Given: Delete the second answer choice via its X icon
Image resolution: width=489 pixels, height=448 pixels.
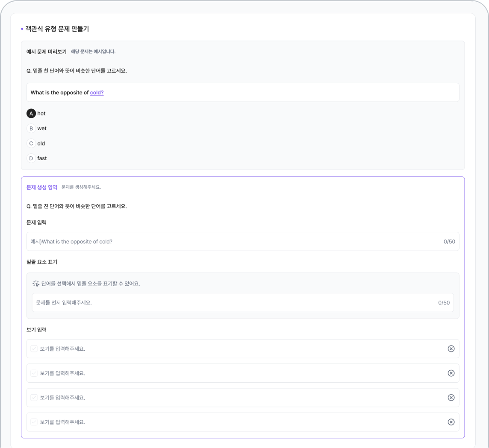Looking at the screenshot, I should click(451, 373).
